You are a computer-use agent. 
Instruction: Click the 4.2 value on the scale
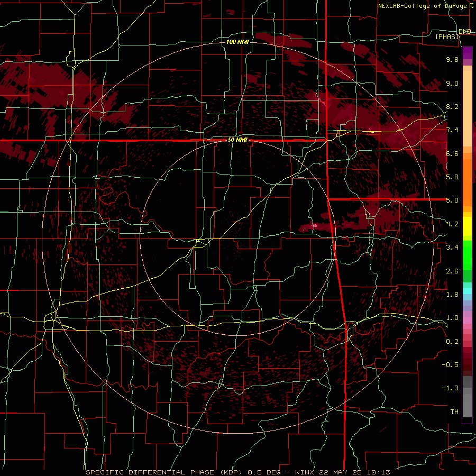tap(452, 224)
